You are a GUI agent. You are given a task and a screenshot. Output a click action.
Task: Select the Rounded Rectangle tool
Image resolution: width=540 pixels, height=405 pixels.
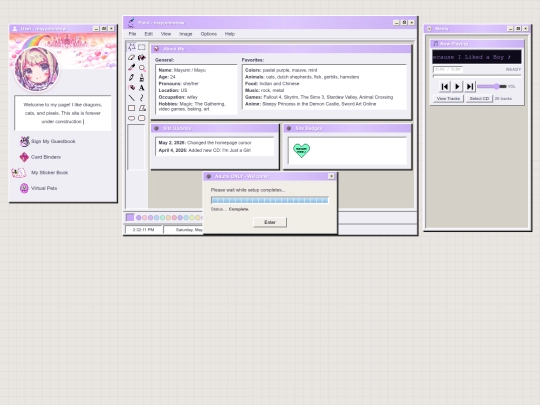pyautogui.click(x=142, y=118)
